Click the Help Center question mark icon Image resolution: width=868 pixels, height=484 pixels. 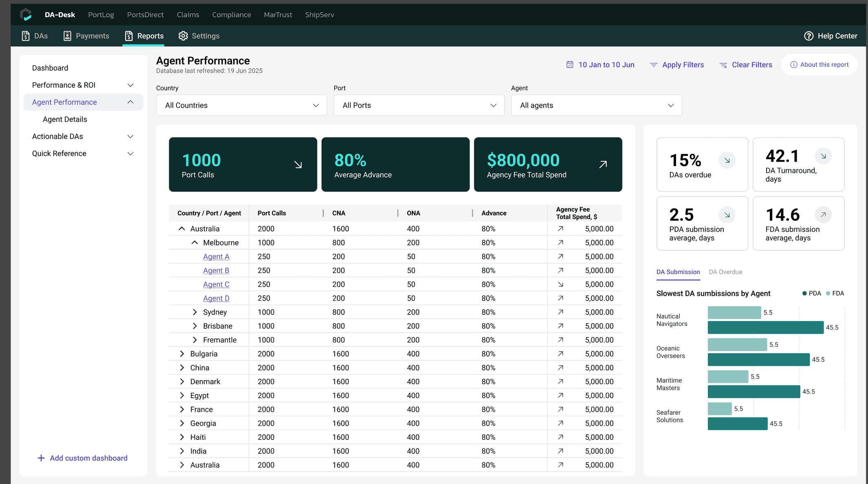click(809, 36)
